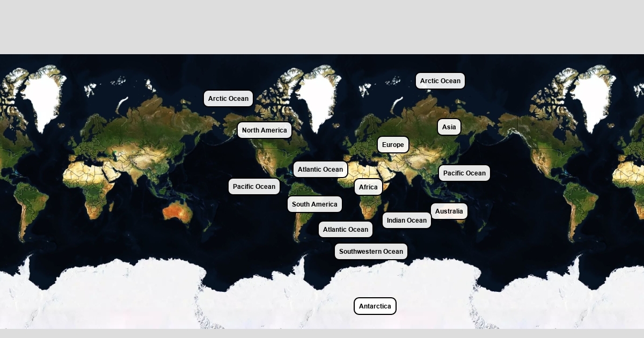Select the Asia label

click(449, 127)
